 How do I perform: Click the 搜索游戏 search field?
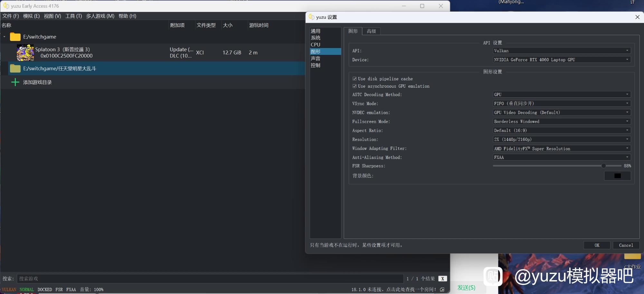210,279
